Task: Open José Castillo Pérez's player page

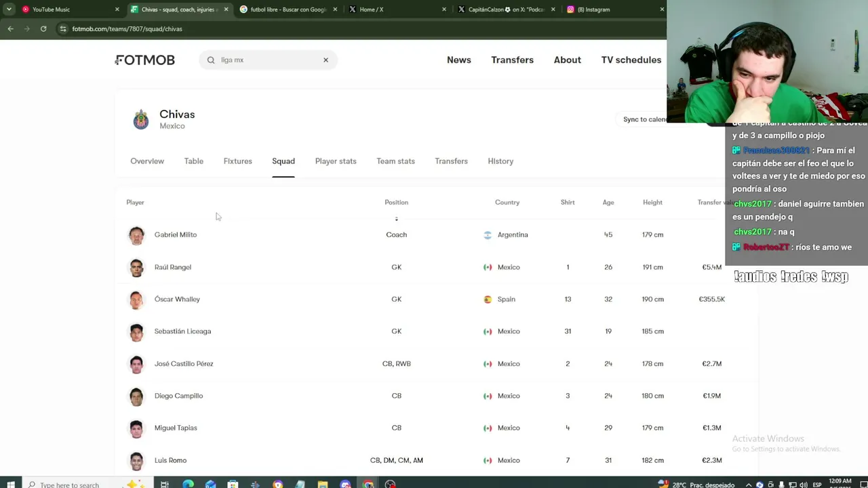Action: (184, 364)
